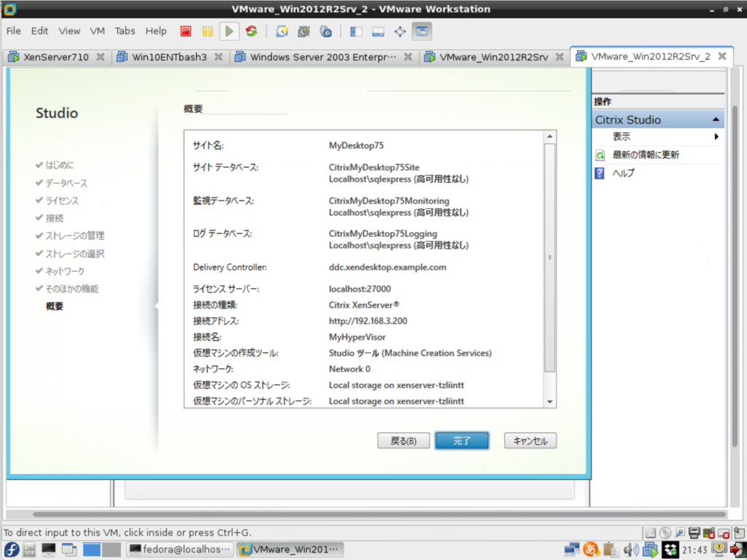Click the 完了 finish button

462,440
